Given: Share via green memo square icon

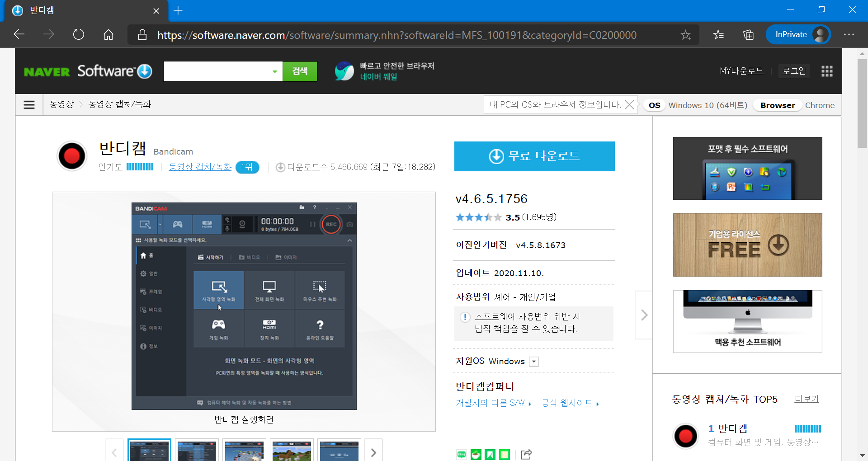Looking at the screenshot, I should [x=505, y=455].
